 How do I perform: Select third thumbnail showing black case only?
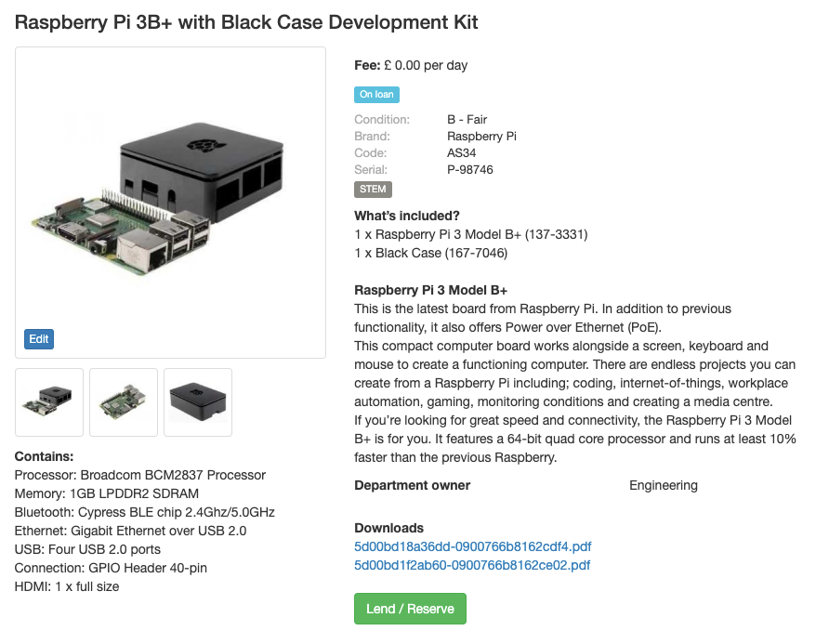(x=198, y=402)
